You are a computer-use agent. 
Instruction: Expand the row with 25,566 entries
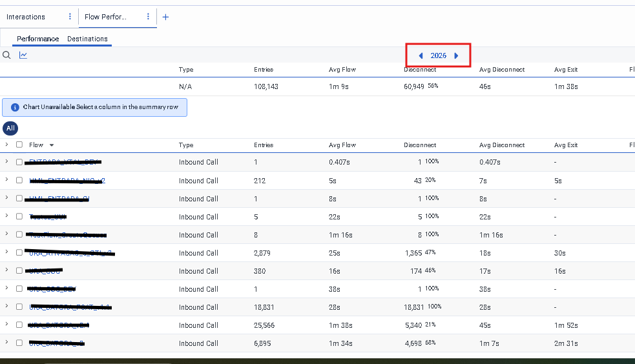[x=6, y=325]
